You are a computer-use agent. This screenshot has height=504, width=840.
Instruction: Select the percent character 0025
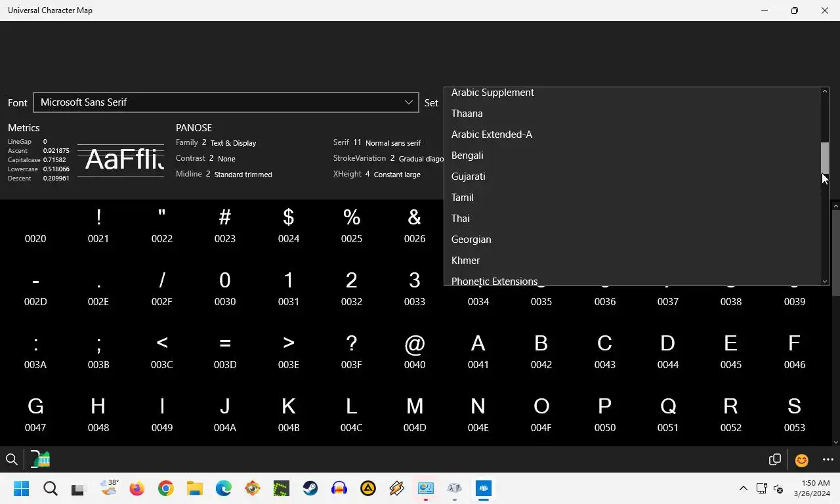pos(352,225)
